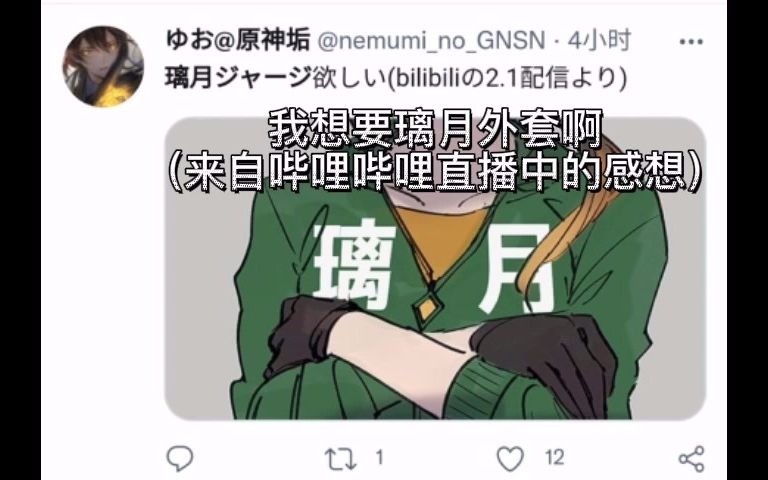The height and width of the screenshot is (480, 768).
Task: Click the like count number 12
Action: [x=554, y=458]
